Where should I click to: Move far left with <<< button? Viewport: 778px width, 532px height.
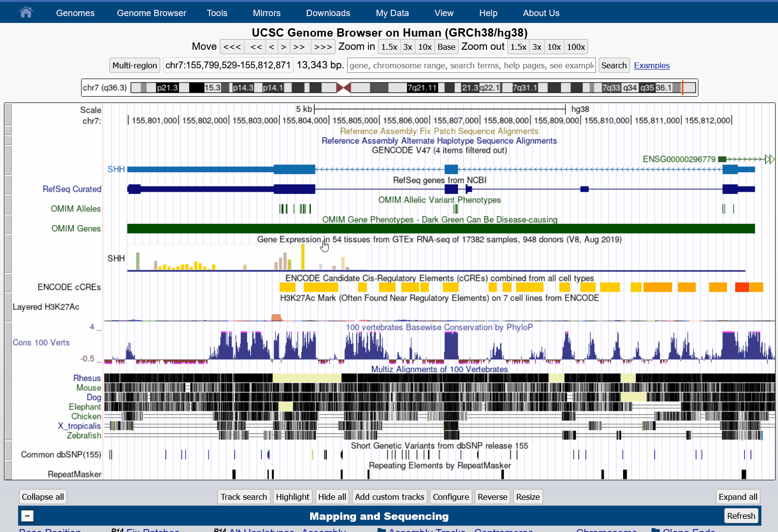(232, 47)
